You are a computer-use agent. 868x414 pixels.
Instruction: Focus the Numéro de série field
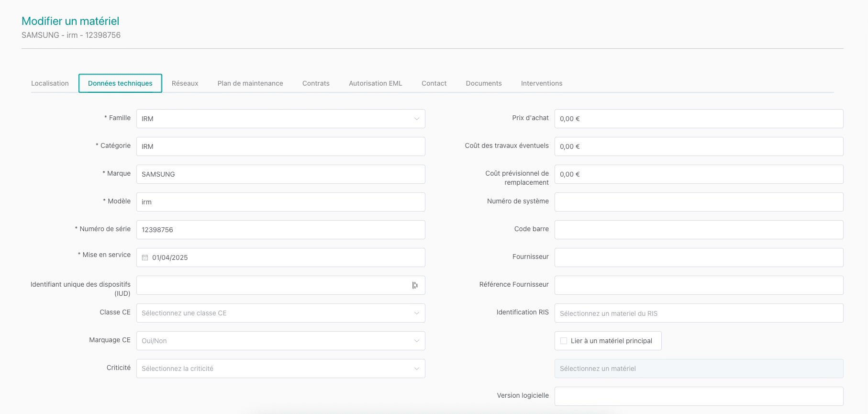(x=280, y=230)
